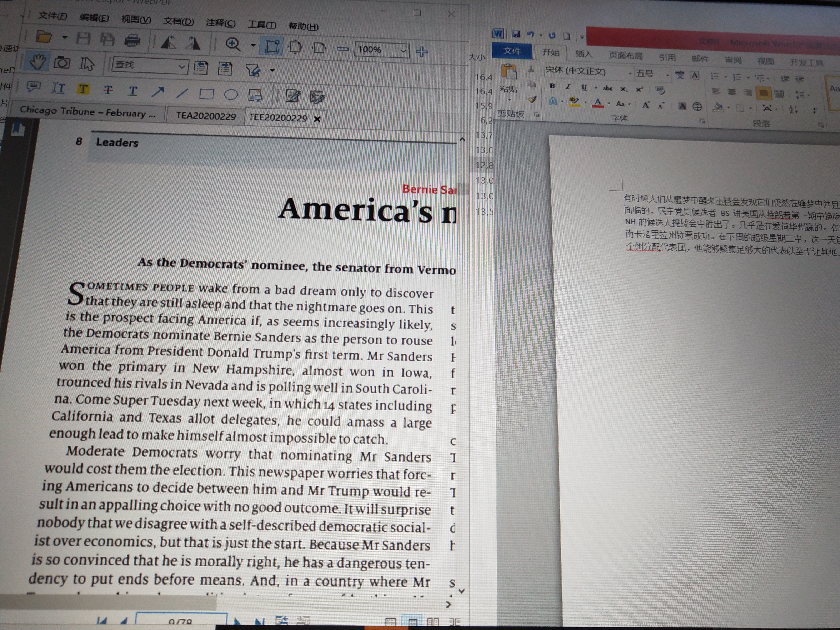Choose the Arrow drawing tool
The height and width of the screenshot is (630, 840).
tap(157, 91)
